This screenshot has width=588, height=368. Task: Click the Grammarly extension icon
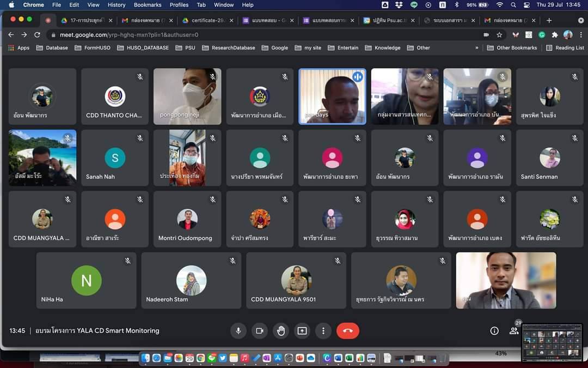pyautogui.click(x=542, y=35)
